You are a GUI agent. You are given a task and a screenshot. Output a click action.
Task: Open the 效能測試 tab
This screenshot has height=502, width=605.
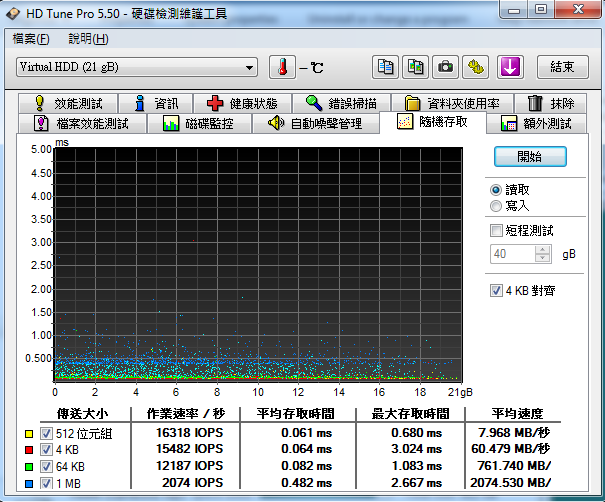point(68,103)
